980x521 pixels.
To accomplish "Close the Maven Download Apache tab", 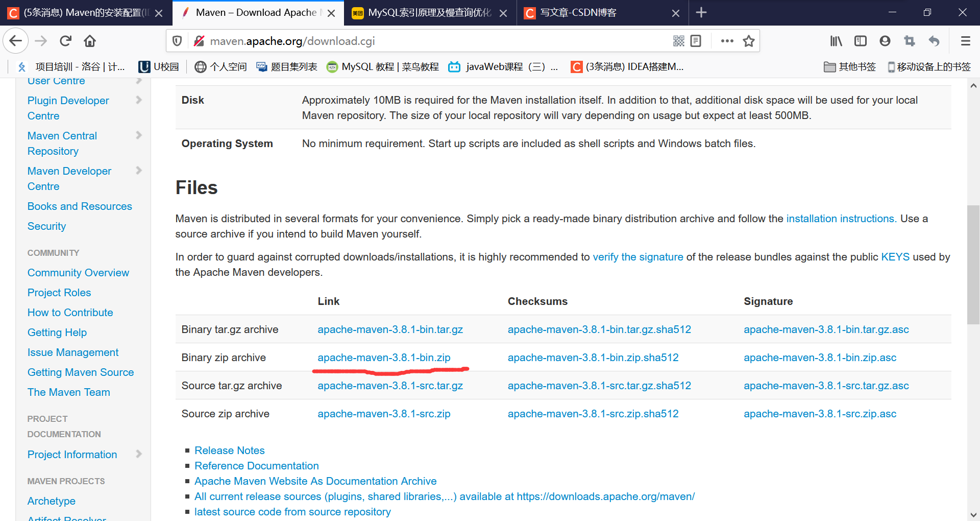I will click(331, 13).
